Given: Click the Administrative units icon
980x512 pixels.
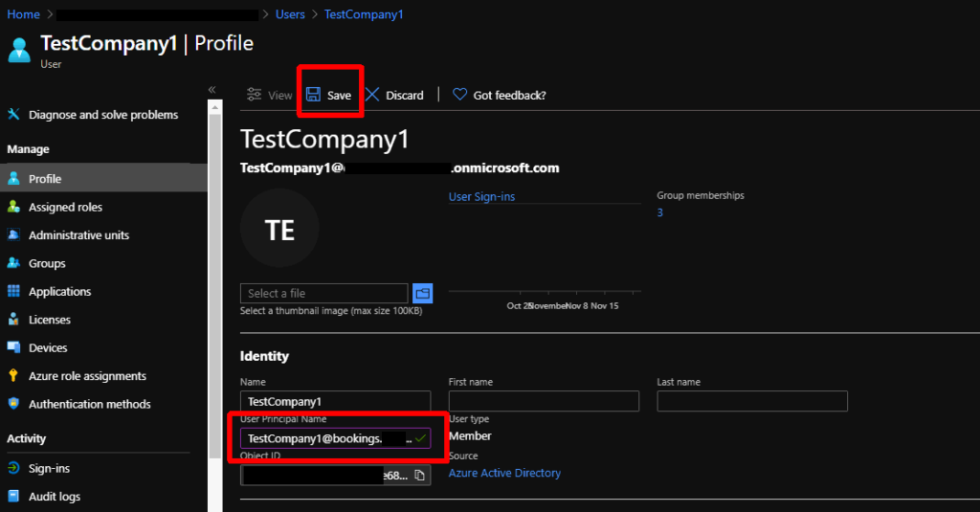Looking at the screenshot, I should pos(13,234).
